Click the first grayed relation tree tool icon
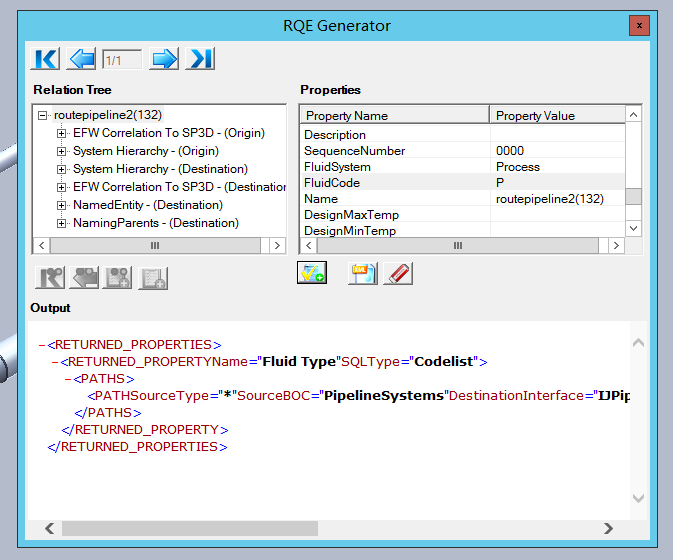This screenshot has width=673, height=560. point(50,278)
